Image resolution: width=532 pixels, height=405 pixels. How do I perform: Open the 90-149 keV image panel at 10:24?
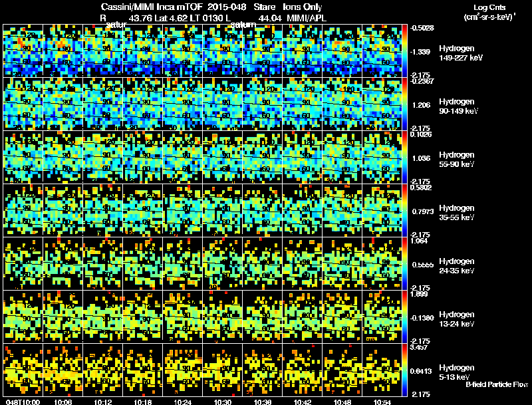(182, 104)
